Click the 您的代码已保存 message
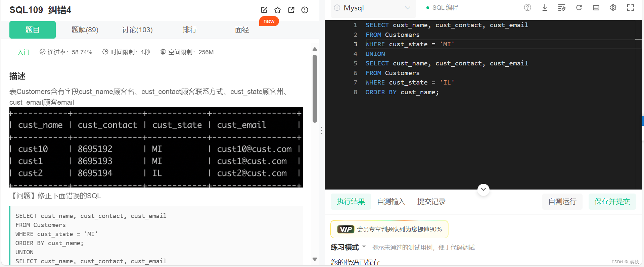This screenshot has width=644, height=267. point(355,262)
